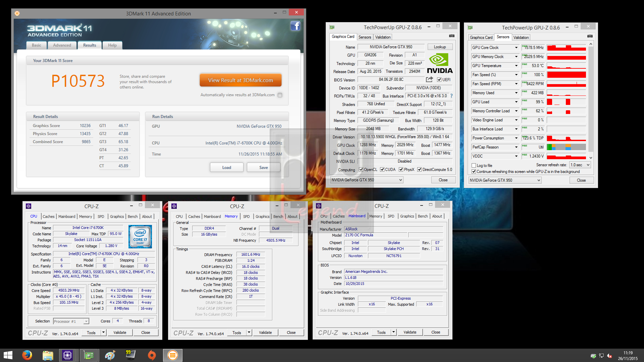Click View Result at 3DMark.com button

(x=240, y=80)
